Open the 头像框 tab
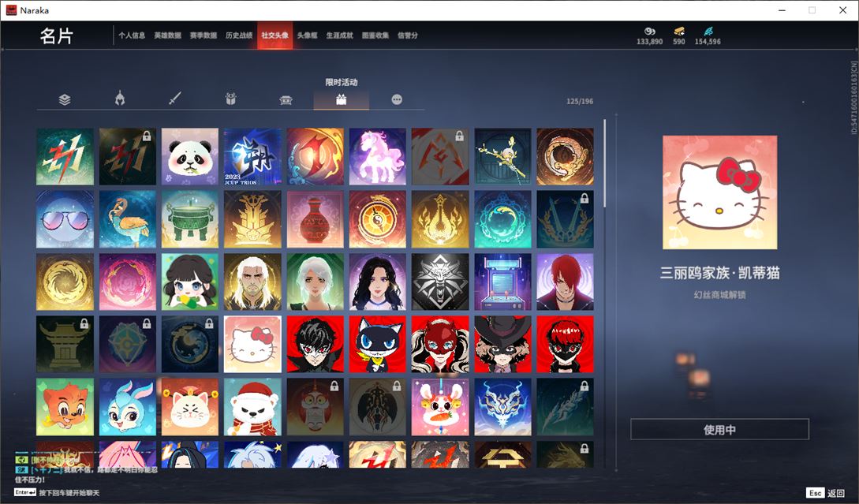 [x=308, y=35]
